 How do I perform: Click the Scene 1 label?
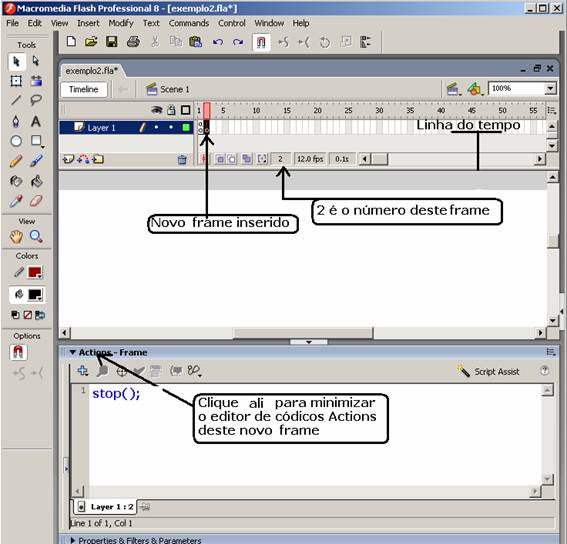pyautogui.click(x=175, y=89)
